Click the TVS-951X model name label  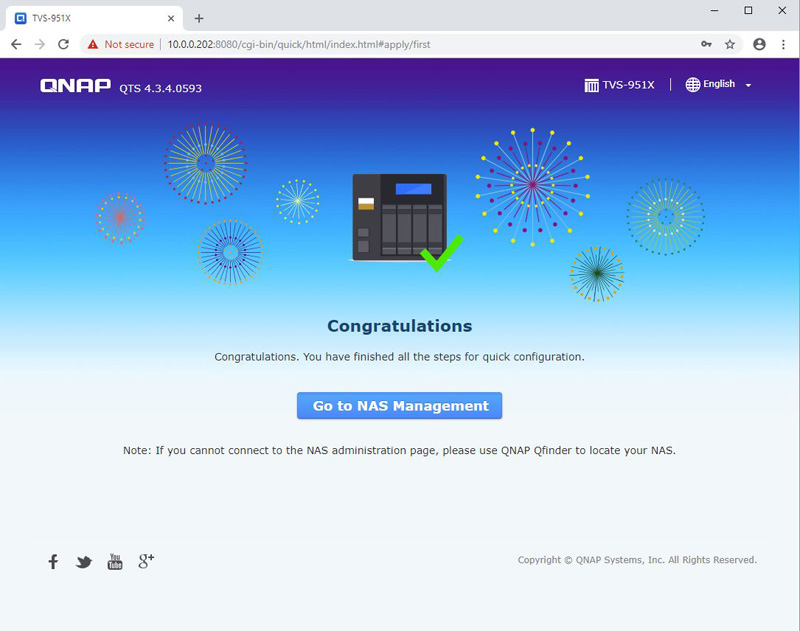629,85
